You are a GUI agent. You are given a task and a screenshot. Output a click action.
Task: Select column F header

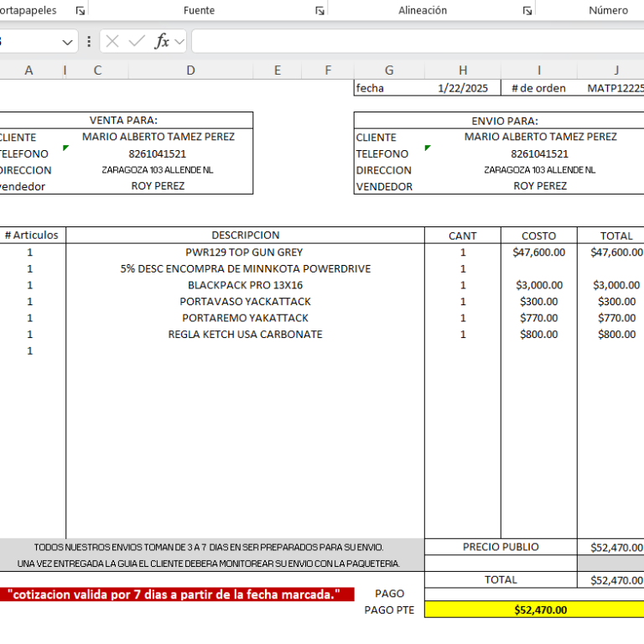[x=328, y=70]
